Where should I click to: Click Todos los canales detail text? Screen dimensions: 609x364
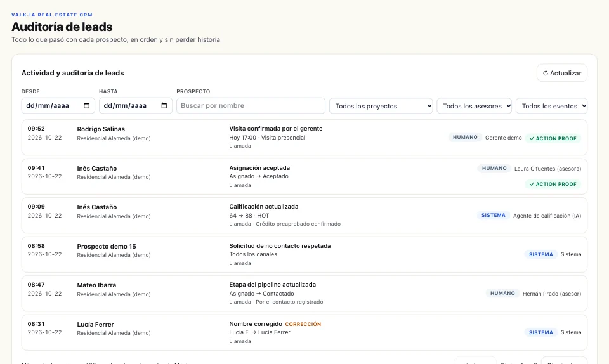253,254
